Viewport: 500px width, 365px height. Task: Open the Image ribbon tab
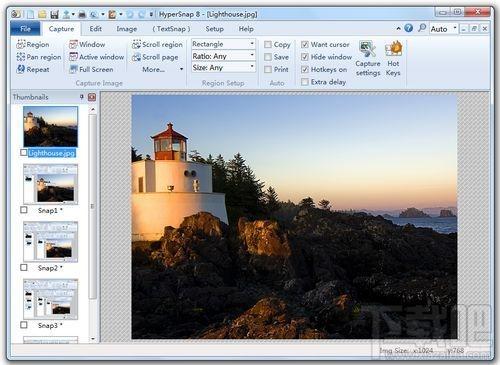click(x=127, y=29)
